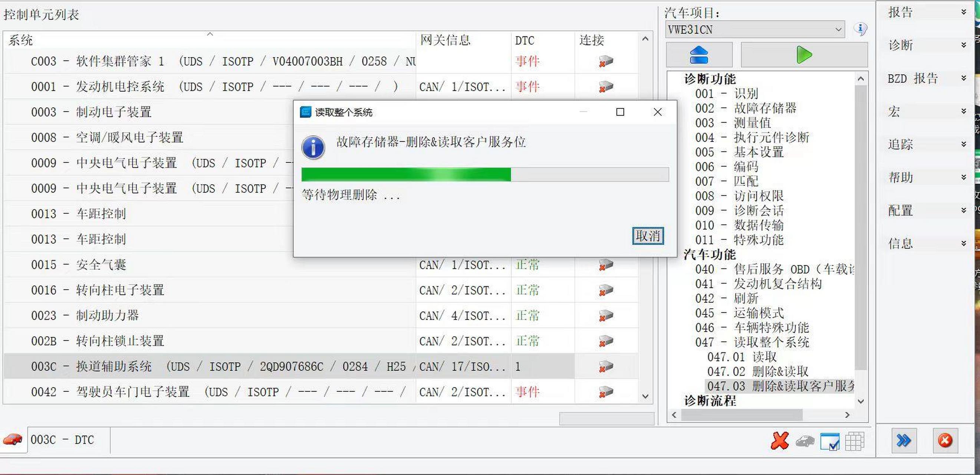This screenshot has width=980, height=475.
Task: Select 042 - 刷新 item
Action: [x=726, y=298]
